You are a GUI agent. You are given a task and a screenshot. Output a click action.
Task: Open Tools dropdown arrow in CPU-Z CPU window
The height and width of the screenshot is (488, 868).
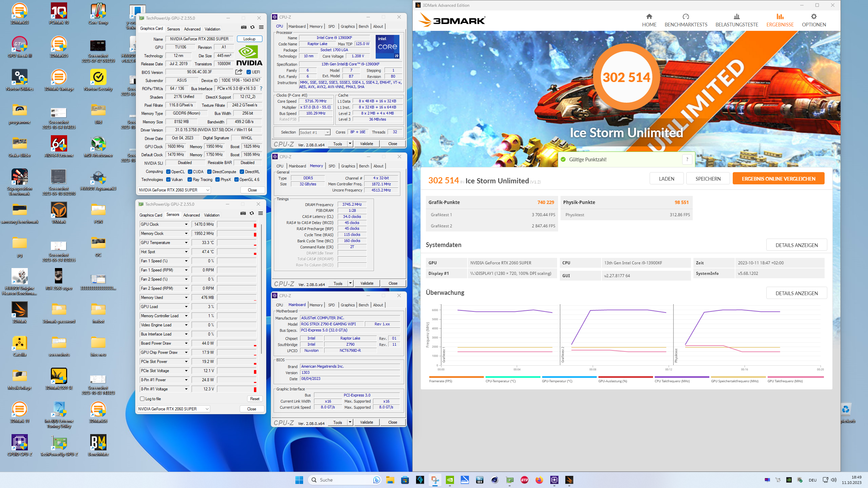pos(350,144)
